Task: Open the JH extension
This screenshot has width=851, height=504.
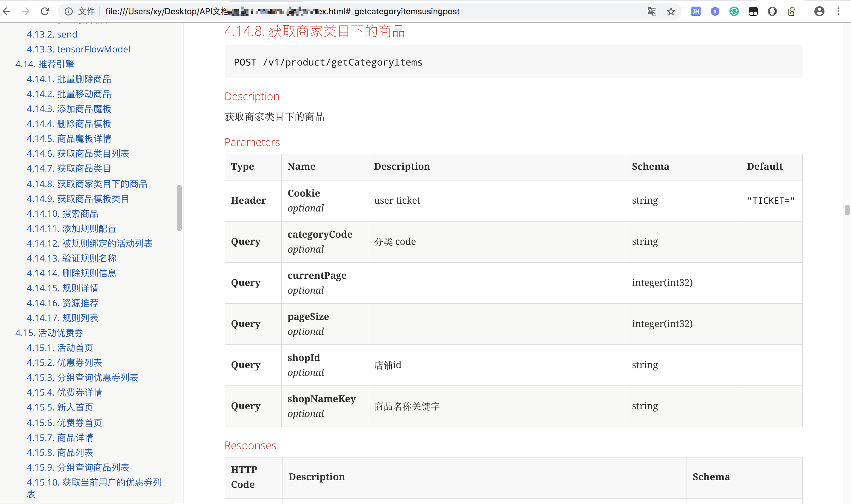Action: coord(695,11)
